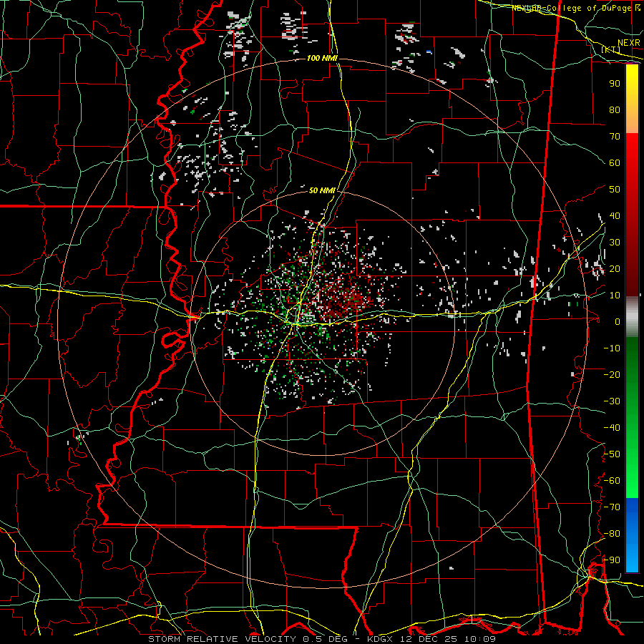Select the -30 value on velocity scale
644x644 pixels.
[612, 401]
